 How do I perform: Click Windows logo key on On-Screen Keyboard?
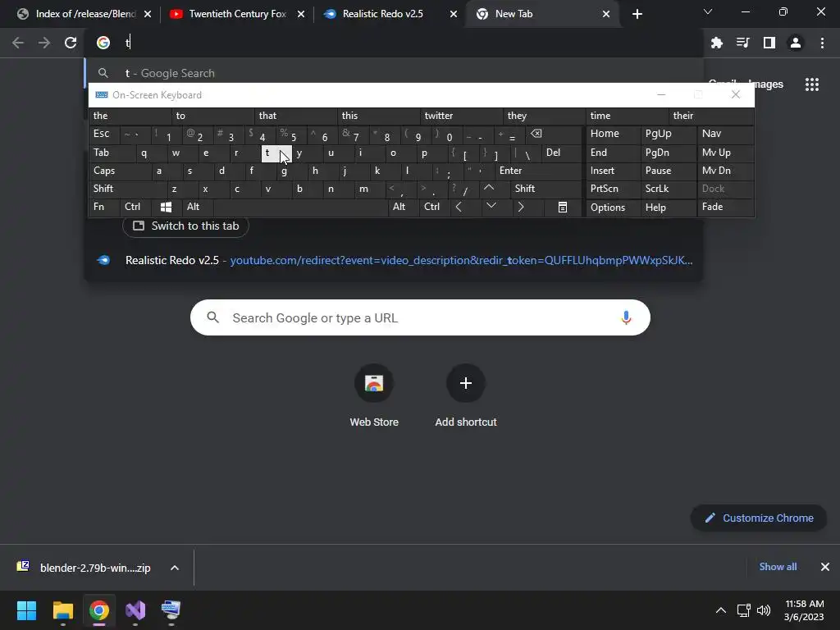click(166, 207)
